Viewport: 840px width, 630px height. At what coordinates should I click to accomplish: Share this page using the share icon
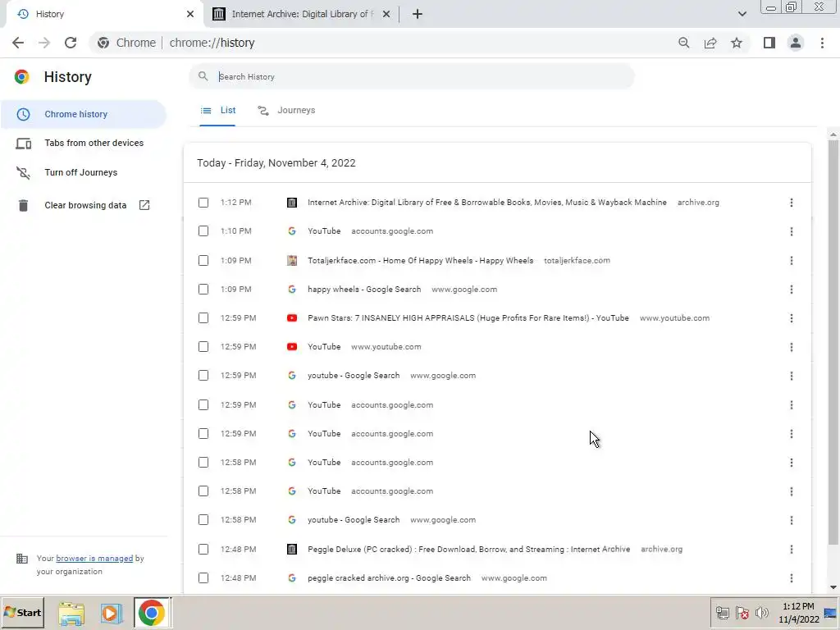[710, 43]
